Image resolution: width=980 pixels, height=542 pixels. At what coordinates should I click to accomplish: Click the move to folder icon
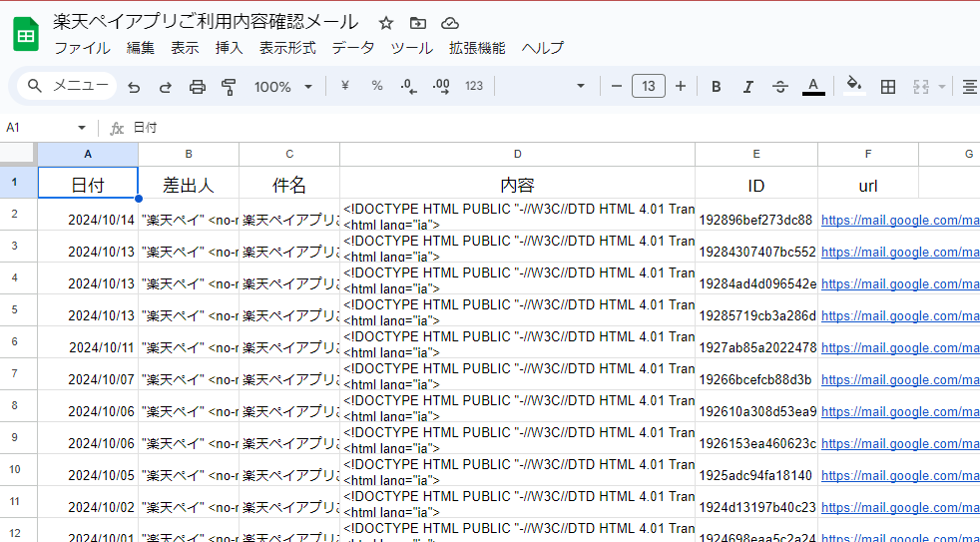tap(417, 24)
